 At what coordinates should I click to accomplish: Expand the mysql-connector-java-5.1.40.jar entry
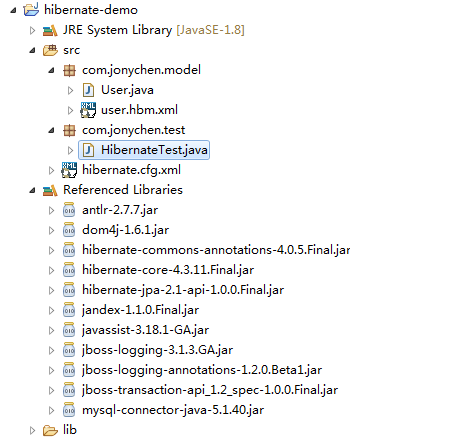[x=51, y=410]
